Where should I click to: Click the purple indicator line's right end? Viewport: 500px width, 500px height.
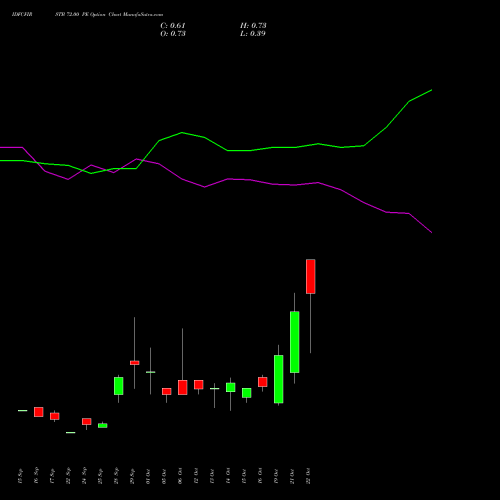pyautogui.click(x=431, y=232)
